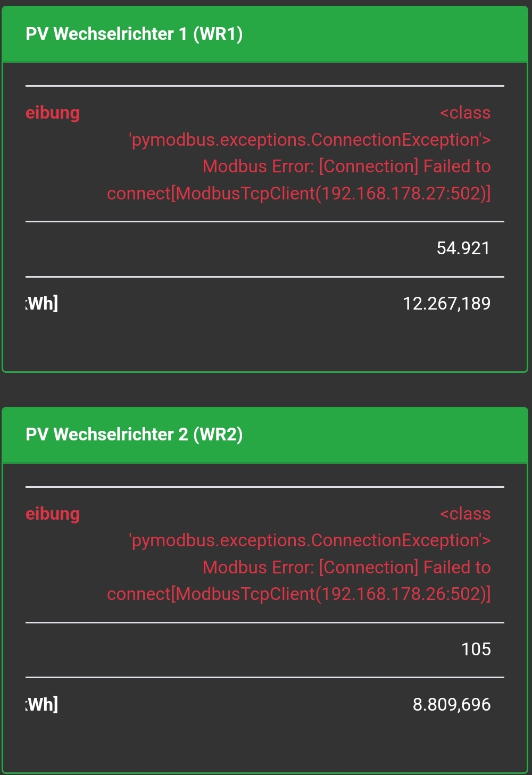The image size is (532, 775).
Task: Collapse the PV Wechselrichter 2 (WR2) card header
Action: [134, 435]
